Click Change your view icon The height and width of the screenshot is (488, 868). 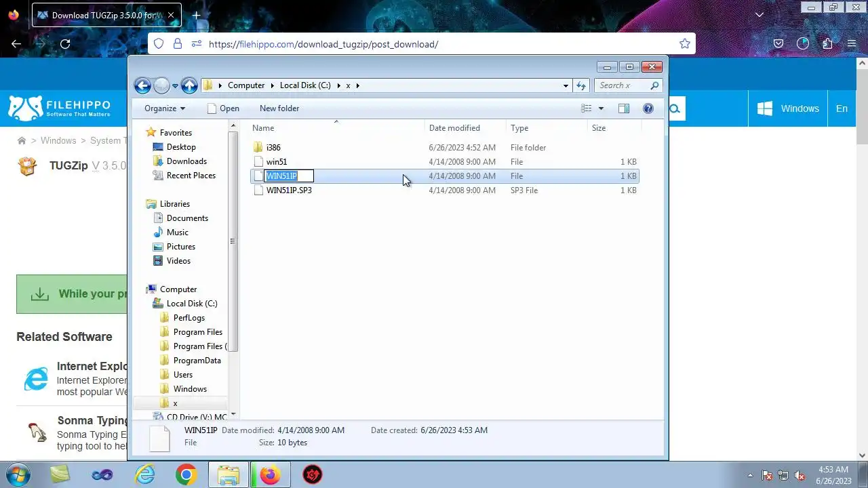[587, 108]
